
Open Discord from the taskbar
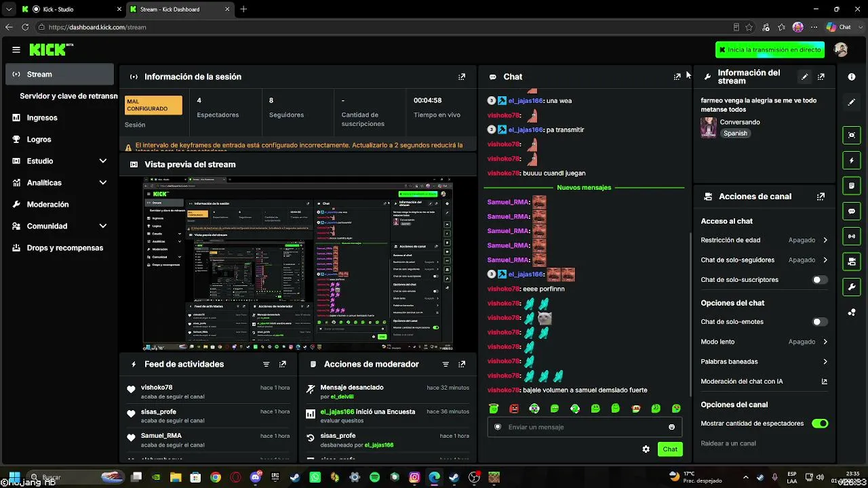[256, 477]
